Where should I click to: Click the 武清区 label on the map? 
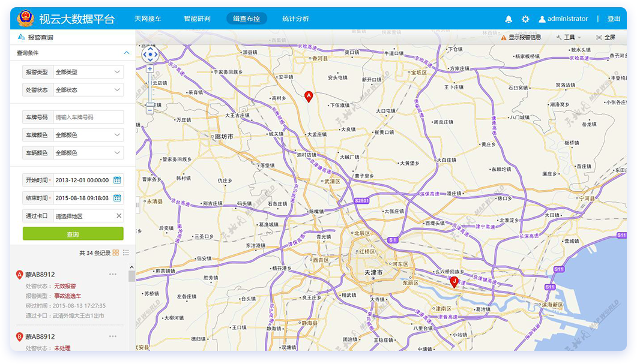pos(333,181)
